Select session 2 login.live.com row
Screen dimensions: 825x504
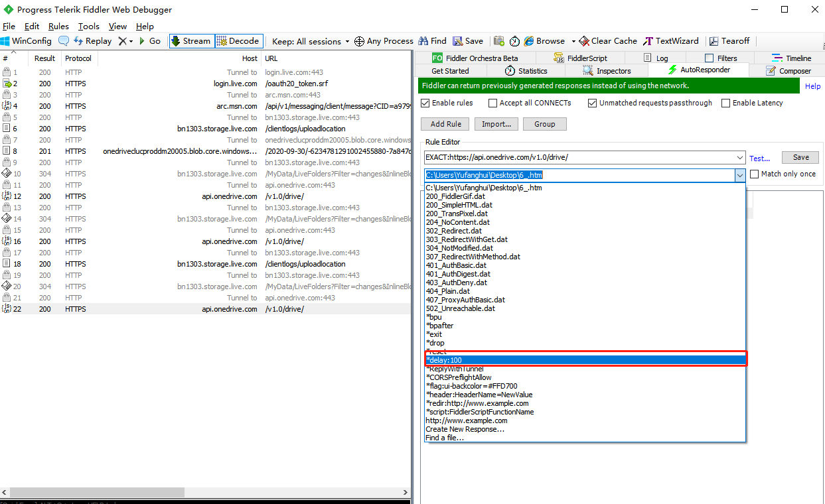[x=206, y=84]
